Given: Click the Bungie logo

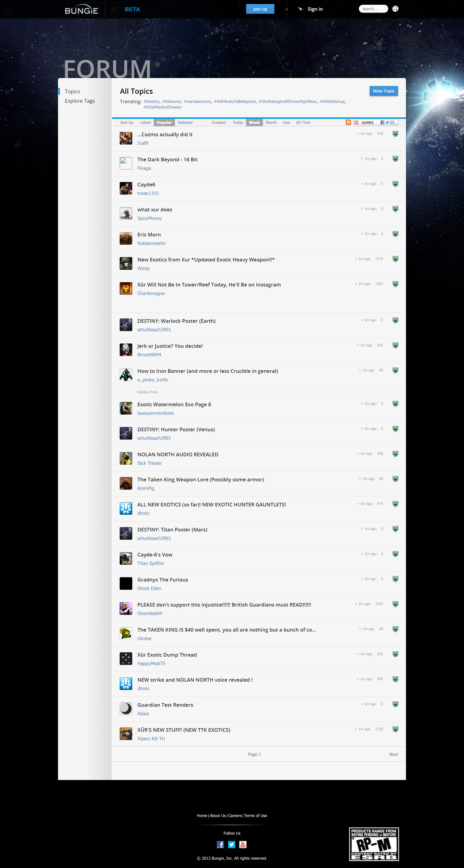Looking at the screenshot, I should (82, 9).
